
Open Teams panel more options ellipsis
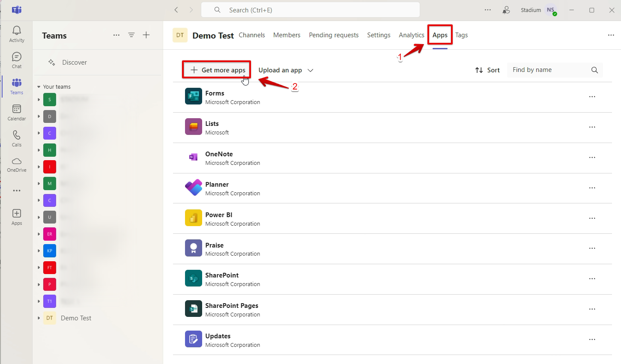[116, 35]
